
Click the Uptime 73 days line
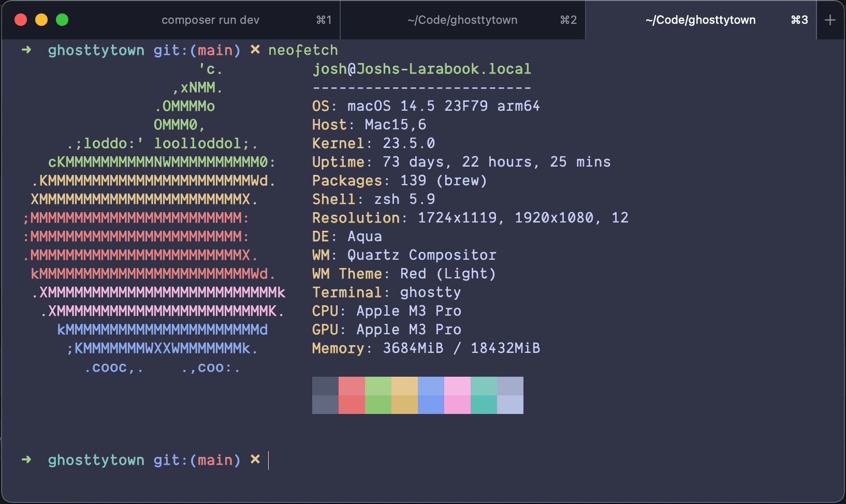click(x=461, y=162)
